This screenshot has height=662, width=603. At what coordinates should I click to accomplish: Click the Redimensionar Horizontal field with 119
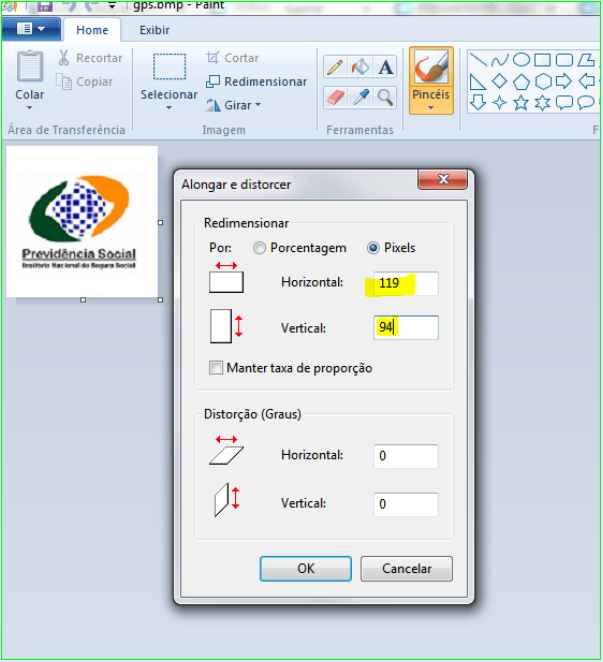pos(406,283)
